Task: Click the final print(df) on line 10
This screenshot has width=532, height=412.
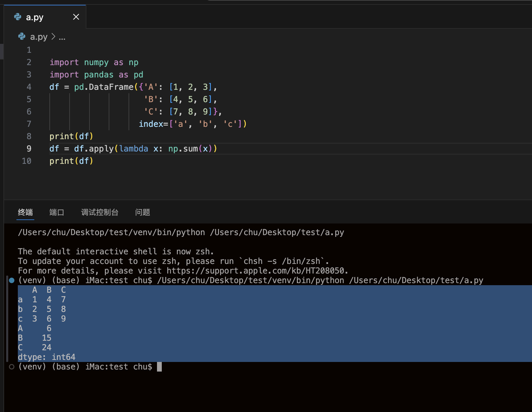Action: pos(71,161)
